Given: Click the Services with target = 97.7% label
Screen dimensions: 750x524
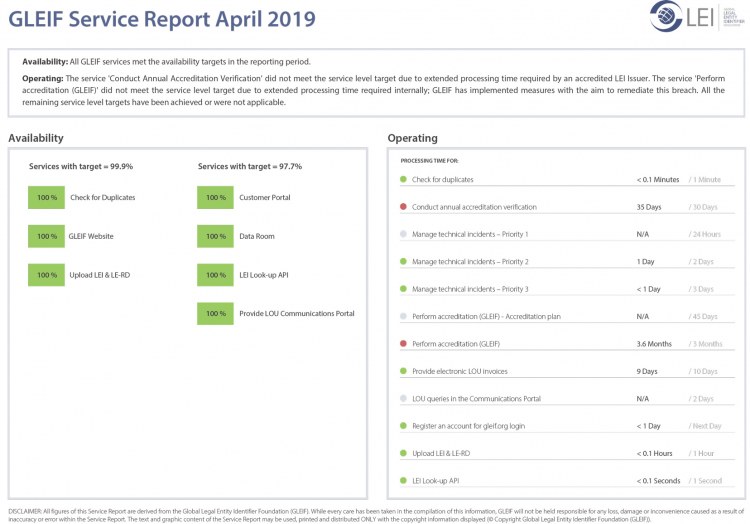Looking at the screenshot, I should (x=250, y=166).
